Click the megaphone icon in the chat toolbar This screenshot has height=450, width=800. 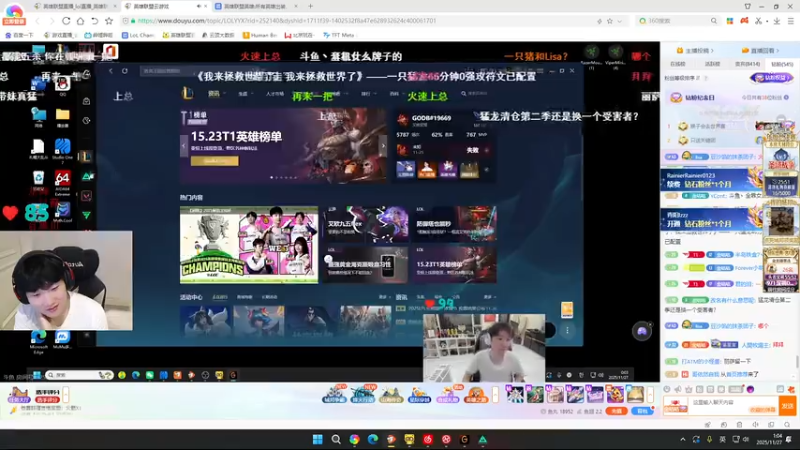pyautogui.click(x=678, y=389)
